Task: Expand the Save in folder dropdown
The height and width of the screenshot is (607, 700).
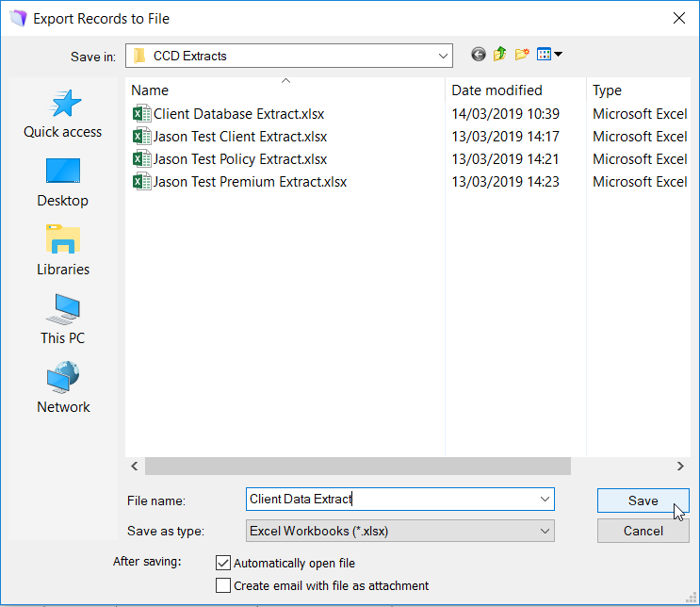Action: (443, 56)
